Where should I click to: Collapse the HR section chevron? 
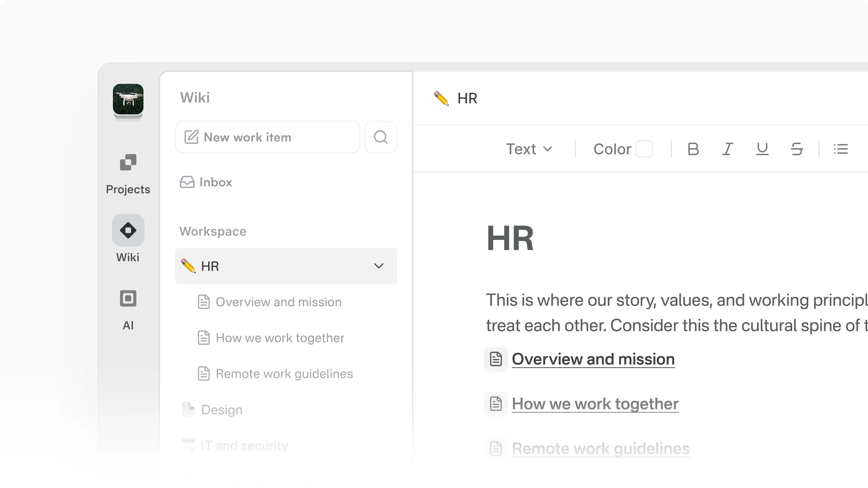379,266
